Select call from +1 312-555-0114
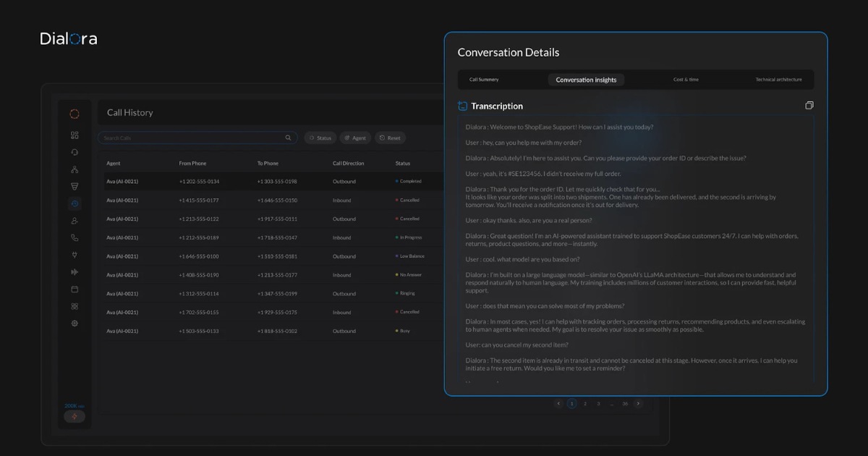This screenshot has height=456, width=868. click(199, 294)
